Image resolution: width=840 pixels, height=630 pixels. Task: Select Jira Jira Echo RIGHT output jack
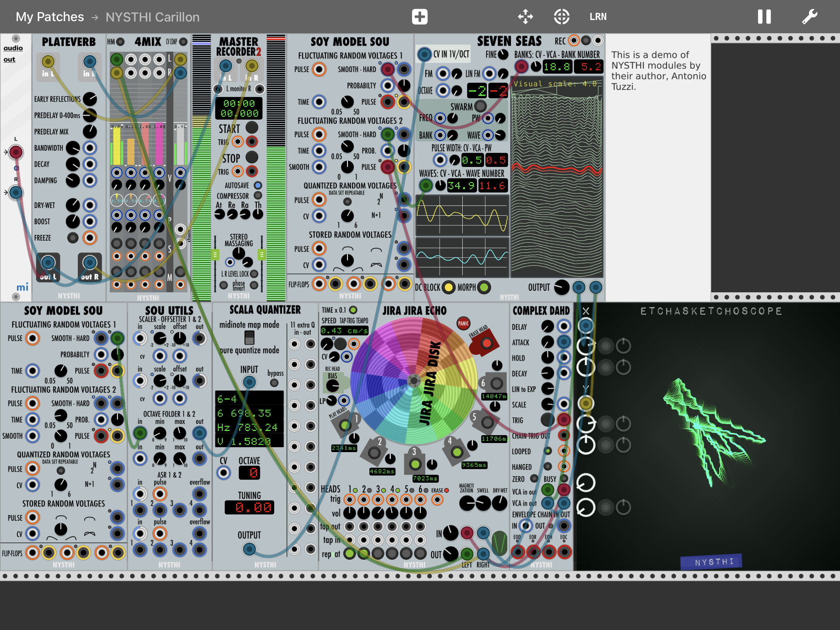point(483,554)
